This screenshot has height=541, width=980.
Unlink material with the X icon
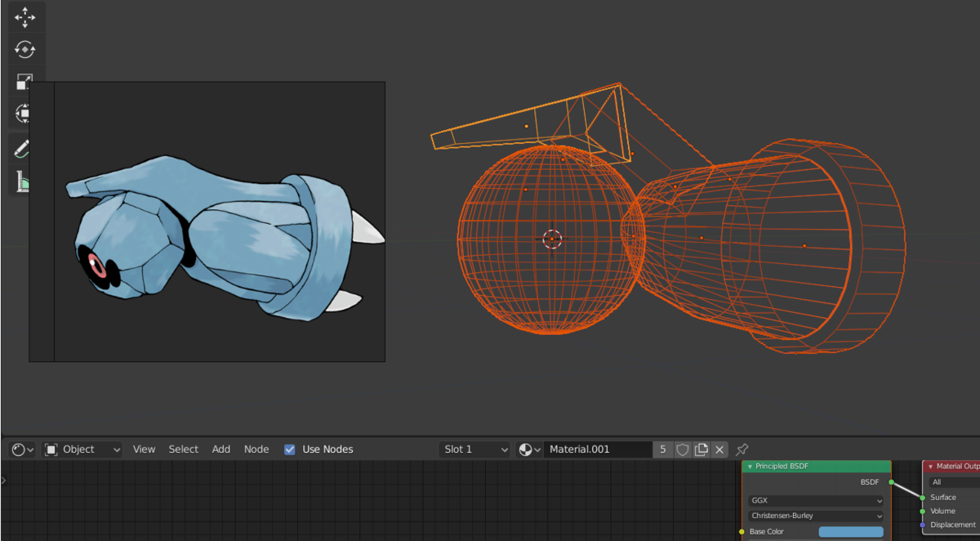(x=719, y=449)
